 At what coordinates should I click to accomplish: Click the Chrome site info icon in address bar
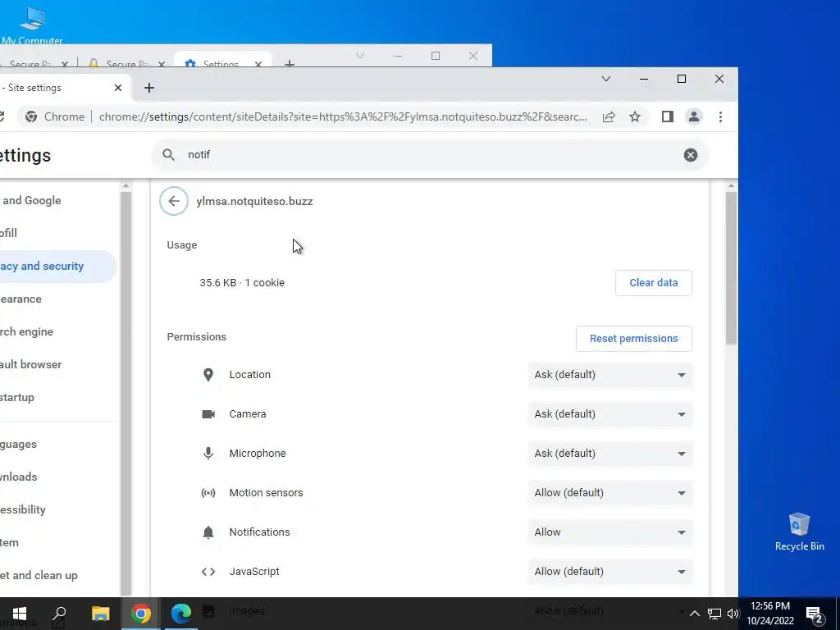(32, 116)
